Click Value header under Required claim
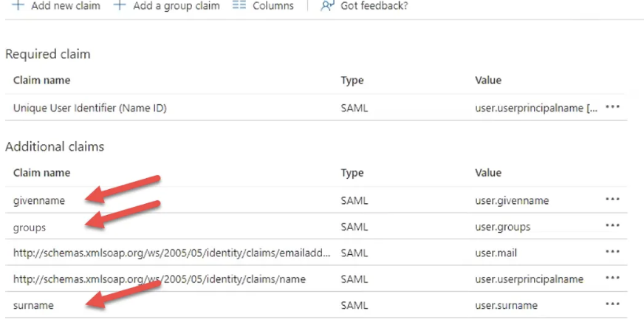Screen dimensions: 644x331 click(x=488, y=80)
